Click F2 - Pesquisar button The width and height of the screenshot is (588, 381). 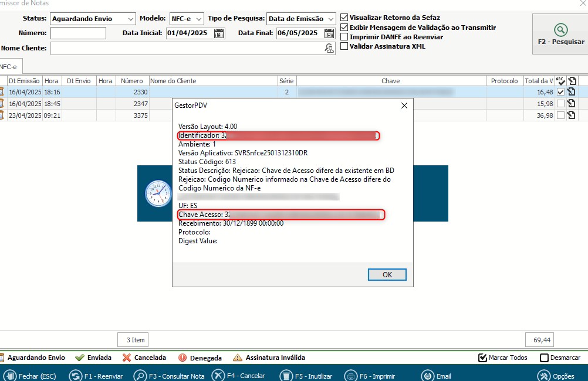coord(560,34)
